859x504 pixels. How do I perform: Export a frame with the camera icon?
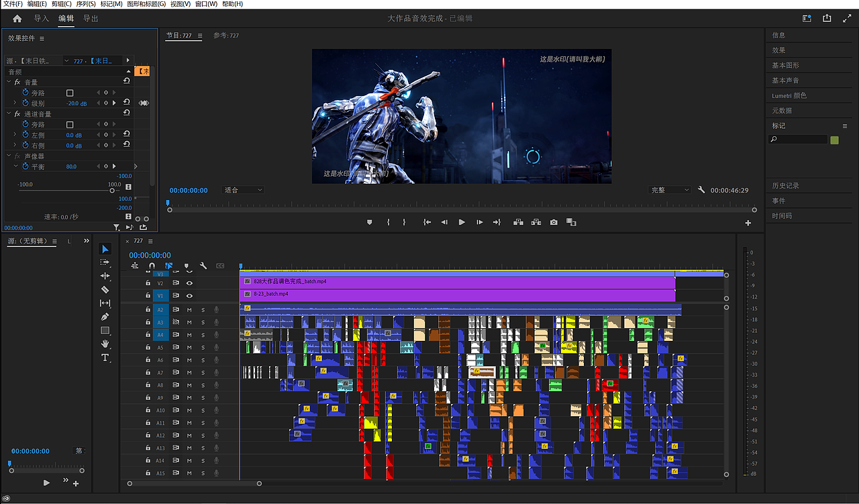click(554, 222)
